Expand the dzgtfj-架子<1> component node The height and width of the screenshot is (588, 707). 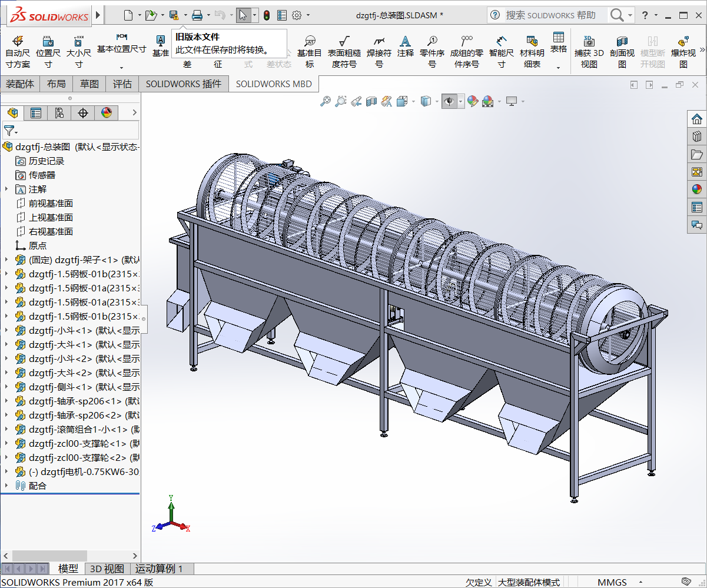click(6, 260)
